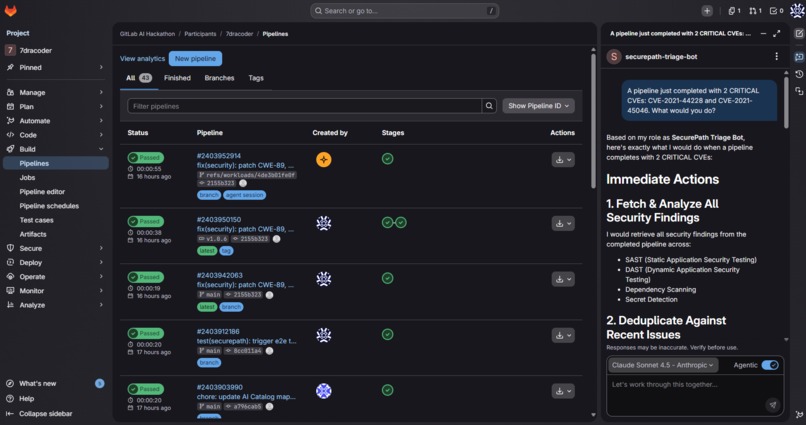Open the user avatar menu
This screenshot has width=806, height=425.
pos(797,11)
